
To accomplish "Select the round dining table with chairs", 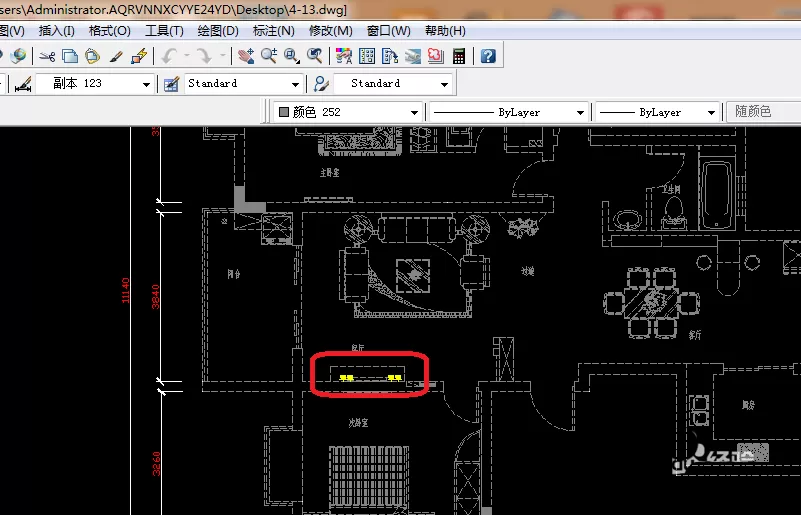I will click(651, 302).
